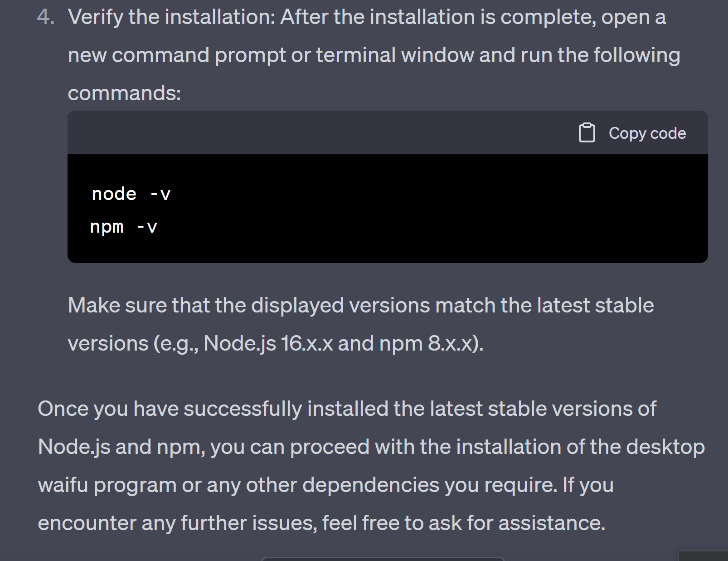Viewport: 728px width, 561px height.
Task: Click the 'npm -v' command line
Action: tap(124, 226)
